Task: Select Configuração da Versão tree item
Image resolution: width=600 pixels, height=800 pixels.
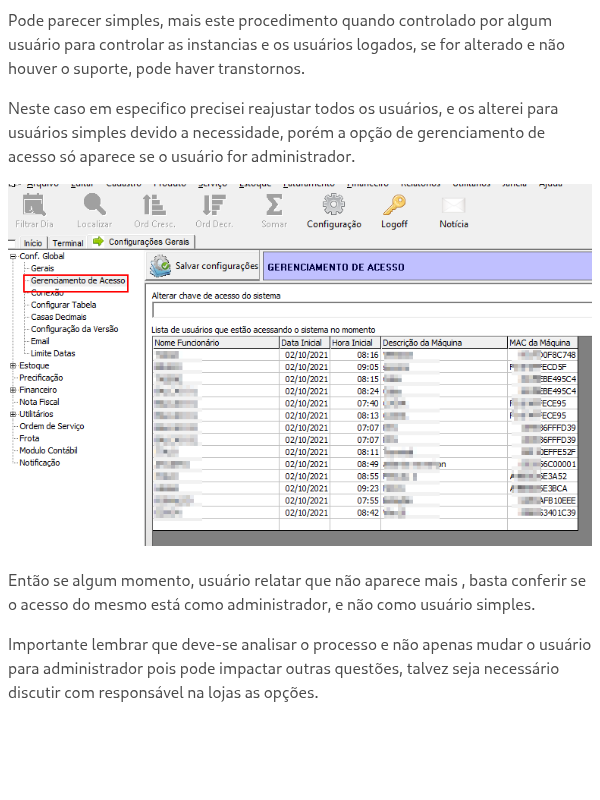Action: [74, 329]
